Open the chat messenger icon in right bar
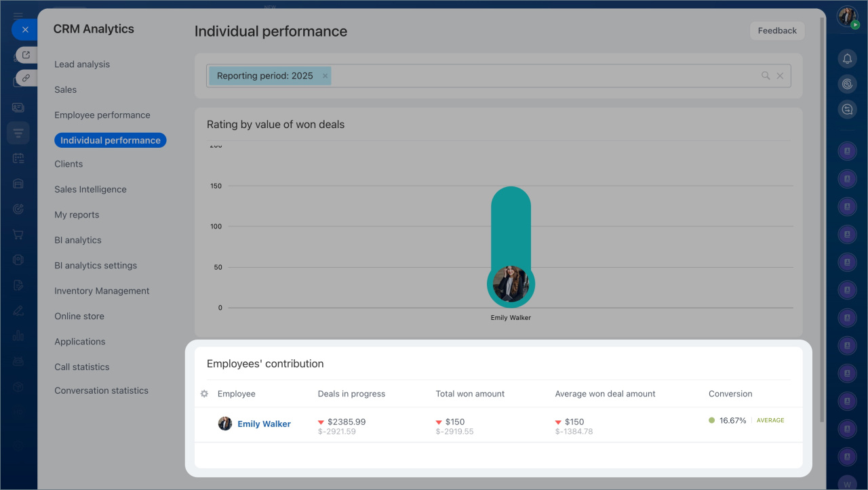 point(847,109)
